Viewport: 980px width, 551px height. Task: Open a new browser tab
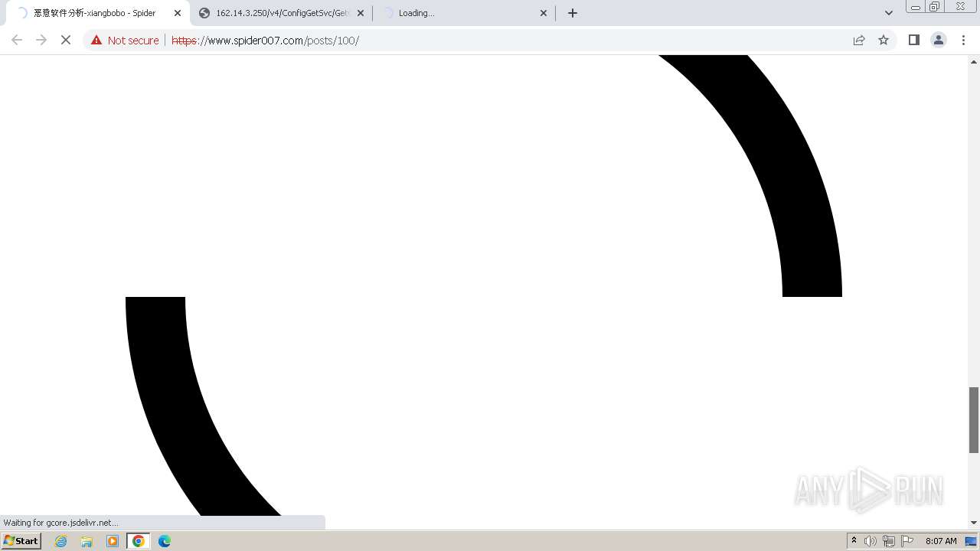[x=573, y=13]
